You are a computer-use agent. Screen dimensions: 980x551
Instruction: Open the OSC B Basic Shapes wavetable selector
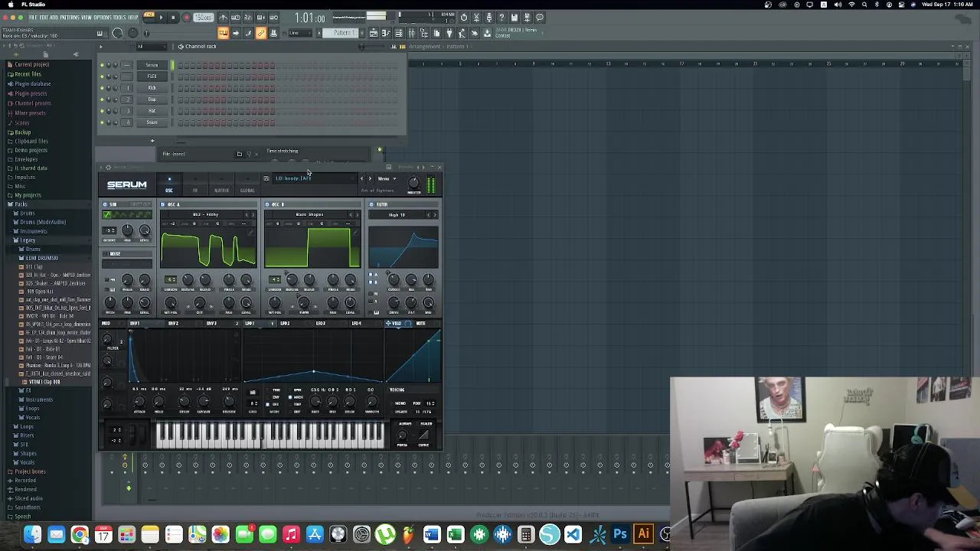(x=309, y=215)
